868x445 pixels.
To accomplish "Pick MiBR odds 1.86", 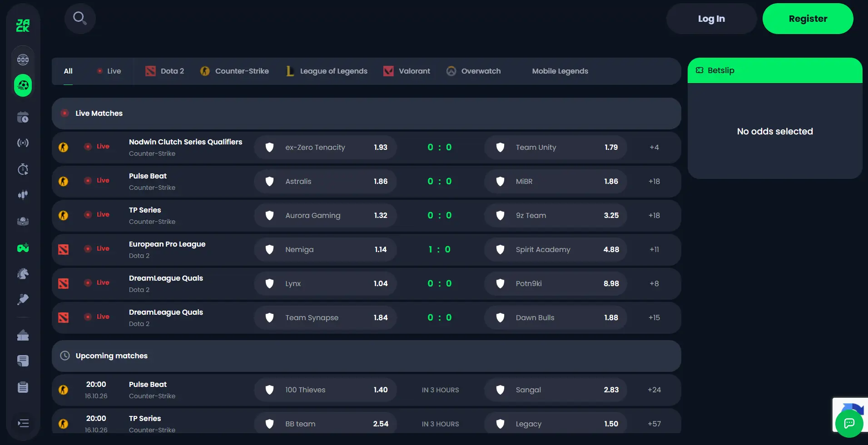I will point(556,181).
